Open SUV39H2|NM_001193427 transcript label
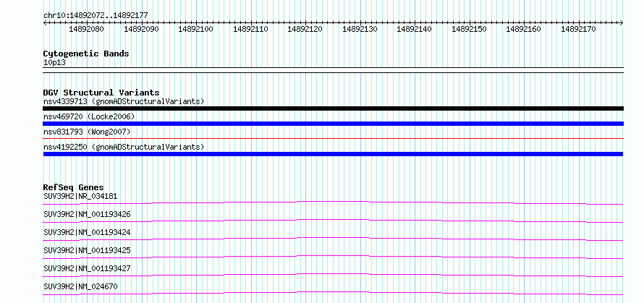This screenshot has height=303, width=644. coord(87,268)
